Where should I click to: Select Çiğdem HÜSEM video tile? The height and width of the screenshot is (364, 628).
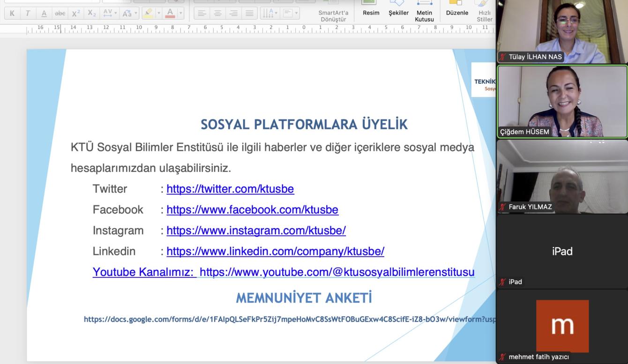(x=562, y=101)
